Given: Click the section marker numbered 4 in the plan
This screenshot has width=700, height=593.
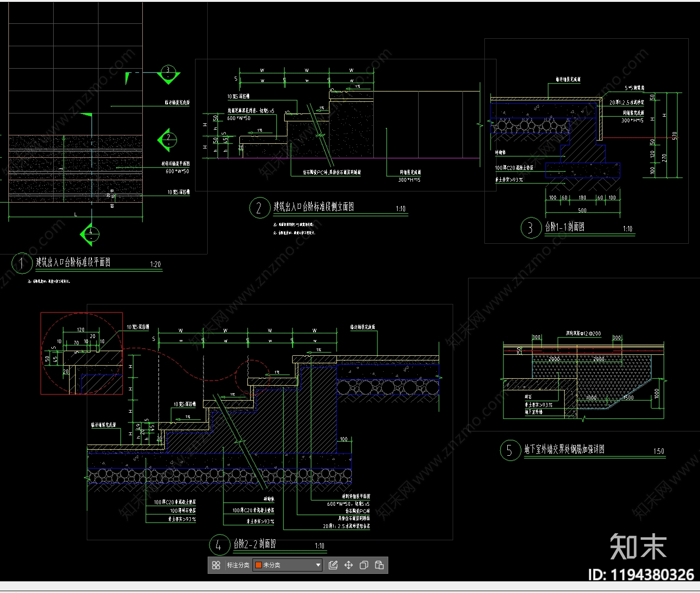Looking at the screenshot, I should point(91,234).
